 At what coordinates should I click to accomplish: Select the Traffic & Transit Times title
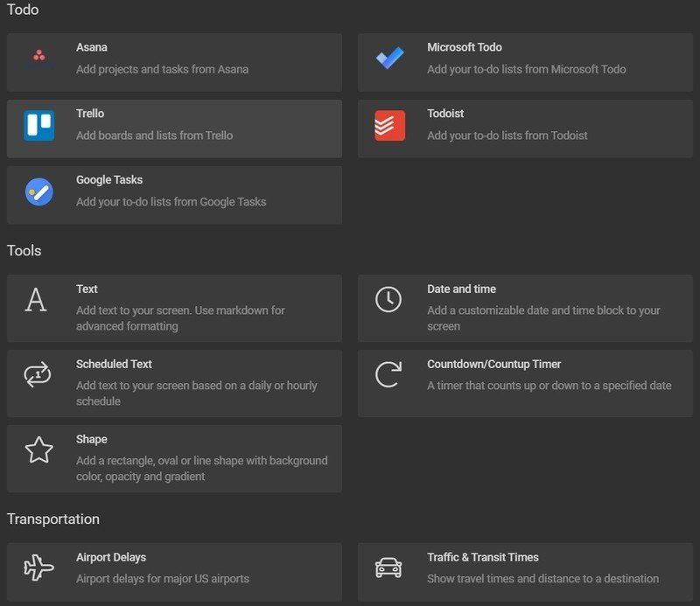tap(483, 557)
